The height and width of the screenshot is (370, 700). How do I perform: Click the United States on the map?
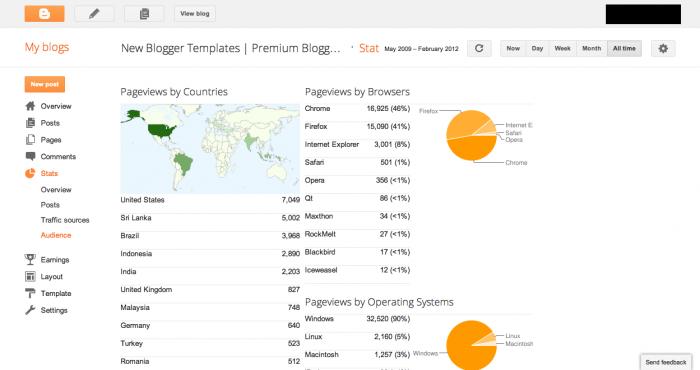tap(162, 130)
